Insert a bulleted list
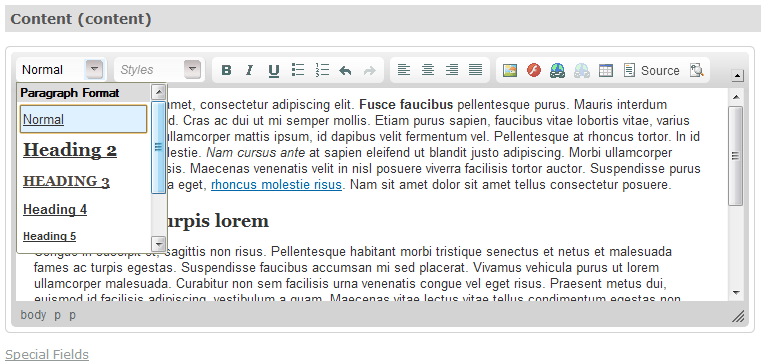 tap(298, 70)
